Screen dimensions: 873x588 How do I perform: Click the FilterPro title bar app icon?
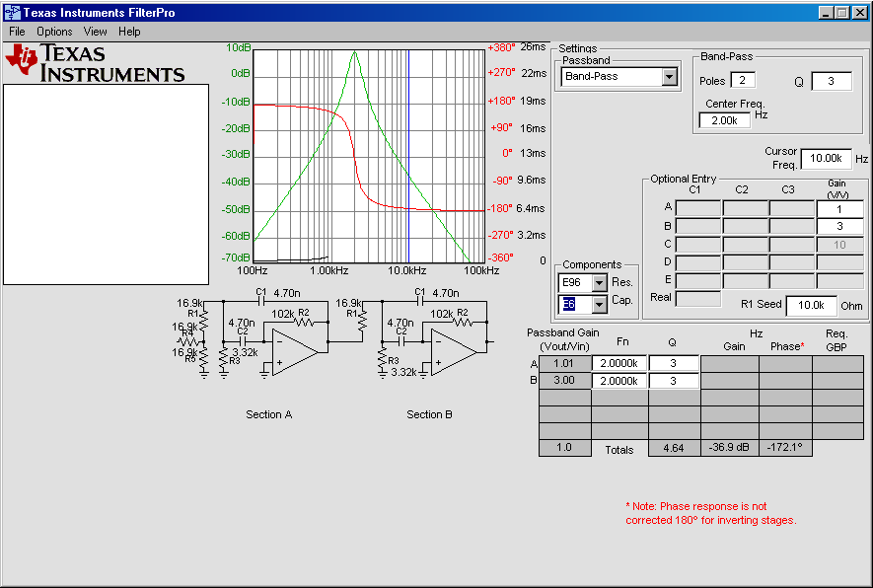(x=12, y=12)
